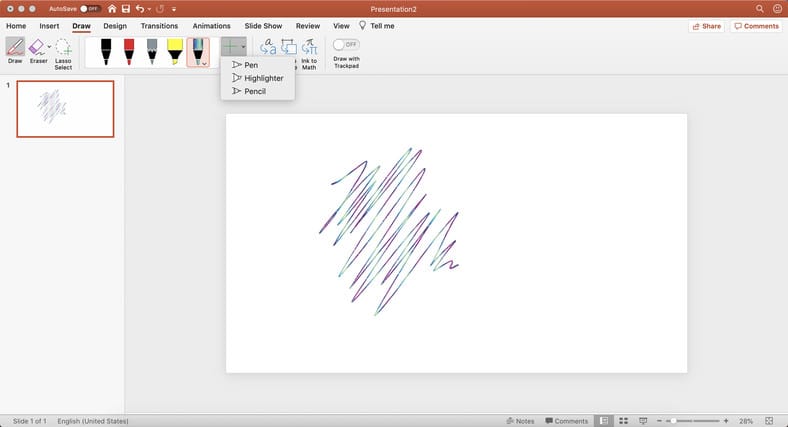
Task: Click the zoom out minus button
Action: 659,421
